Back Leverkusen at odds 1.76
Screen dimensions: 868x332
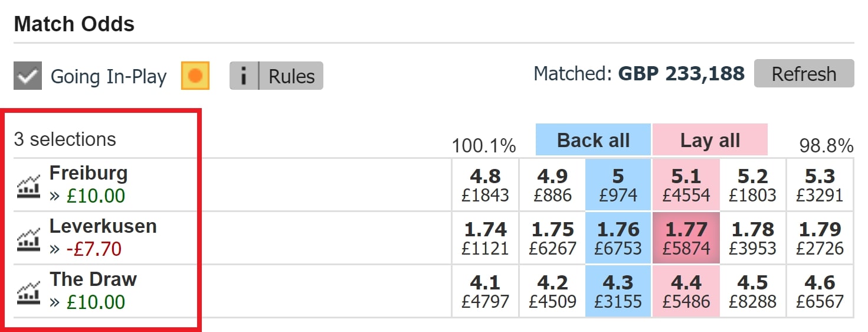pos(618,237)
